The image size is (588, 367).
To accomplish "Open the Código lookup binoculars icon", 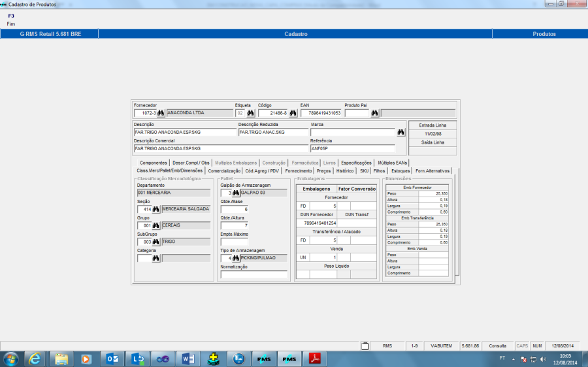I will coord(293,113).
